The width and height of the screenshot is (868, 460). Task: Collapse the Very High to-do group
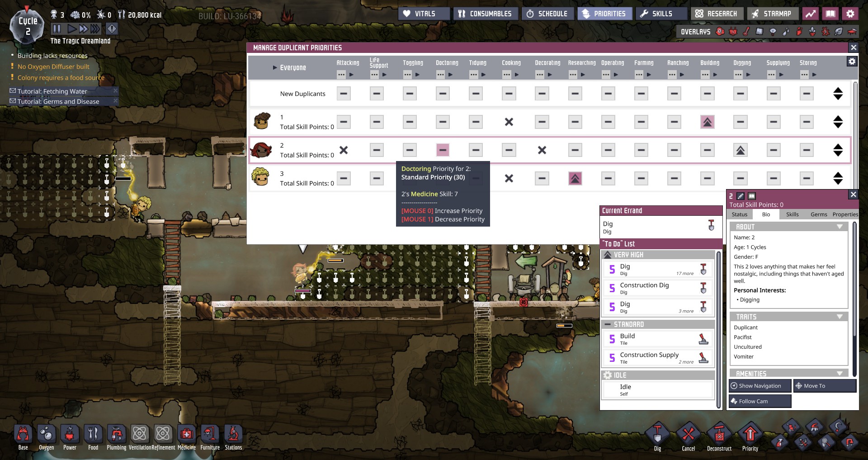point(658,255)
